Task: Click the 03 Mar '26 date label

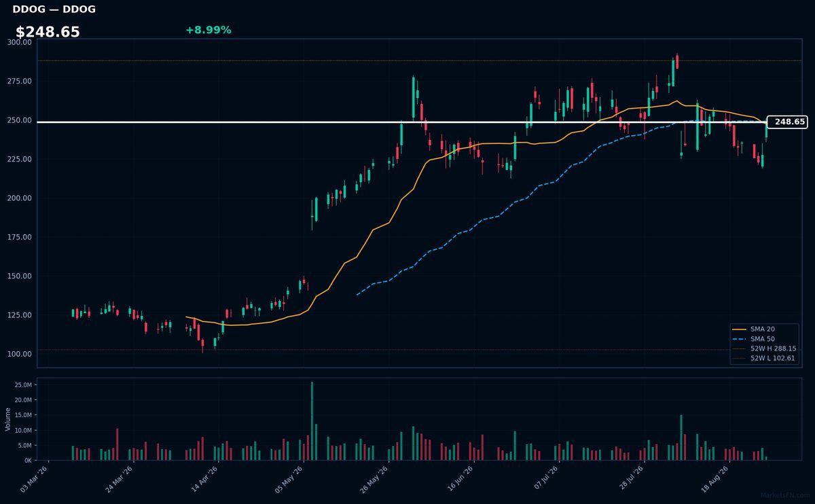Action: [35, 479]
